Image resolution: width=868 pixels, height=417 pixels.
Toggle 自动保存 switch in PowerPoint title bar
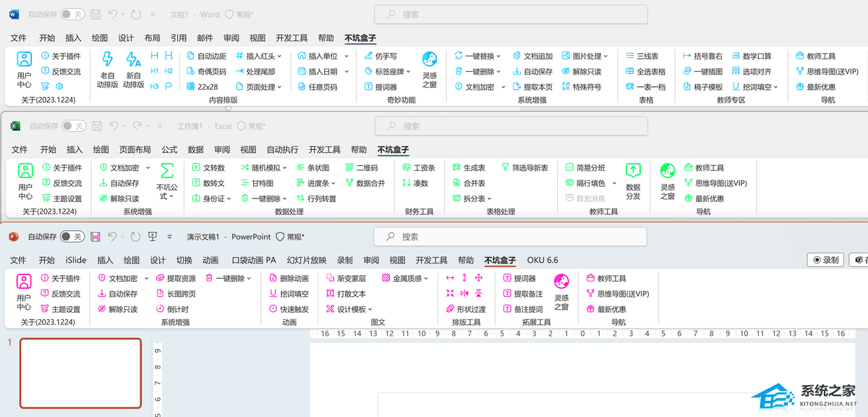tap(72, 236)
